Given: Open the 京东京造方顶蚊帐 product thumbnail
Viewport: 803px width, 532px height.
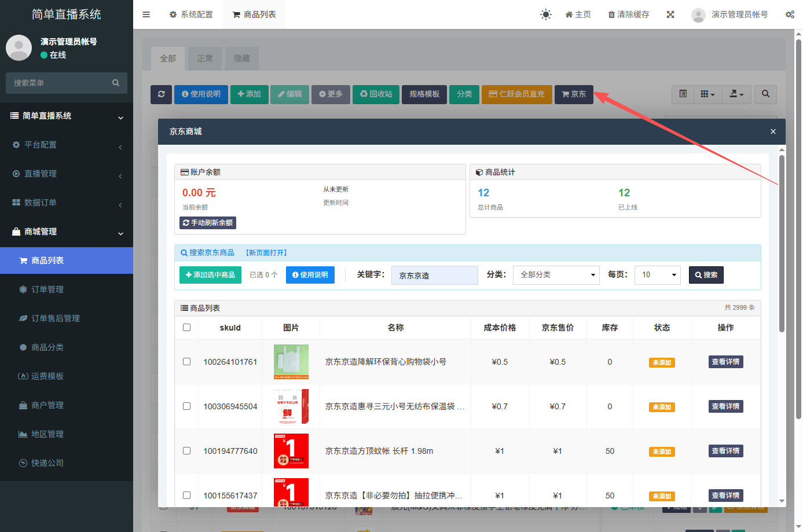Looking at the screenshot, I should 291,451.
